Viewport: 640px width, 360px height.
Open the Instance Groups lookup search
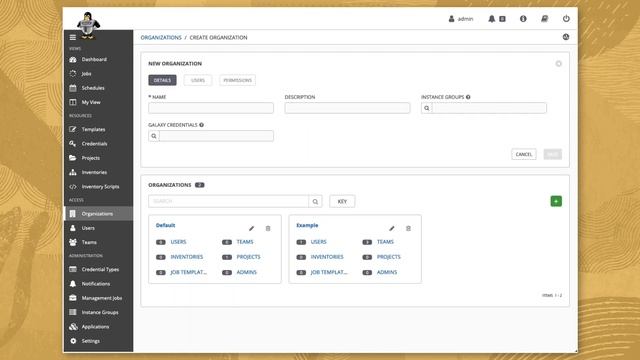[x=427, y=108]
